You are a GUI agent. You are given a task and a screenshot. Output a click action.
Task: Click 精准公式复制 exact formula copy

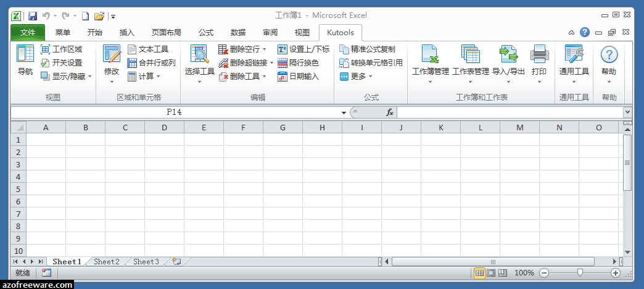pyautogui.click(x=367, y=49)
